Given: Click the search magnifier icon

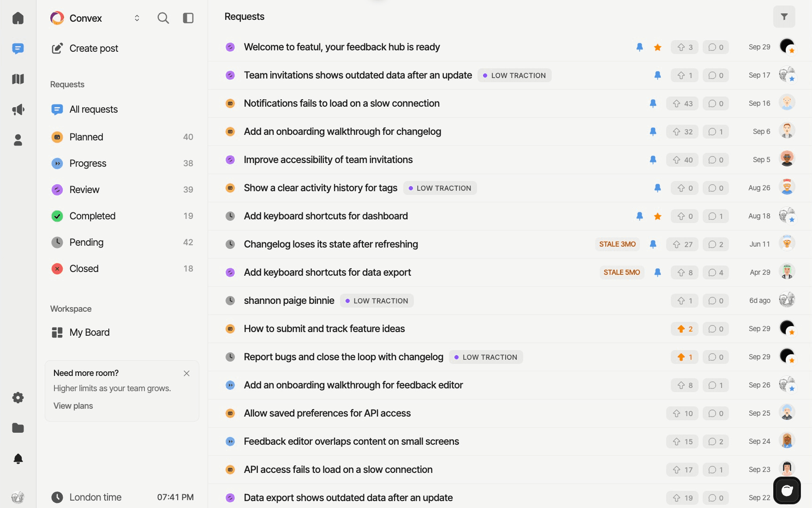Looking at the screenshot, I should [163, 18].
